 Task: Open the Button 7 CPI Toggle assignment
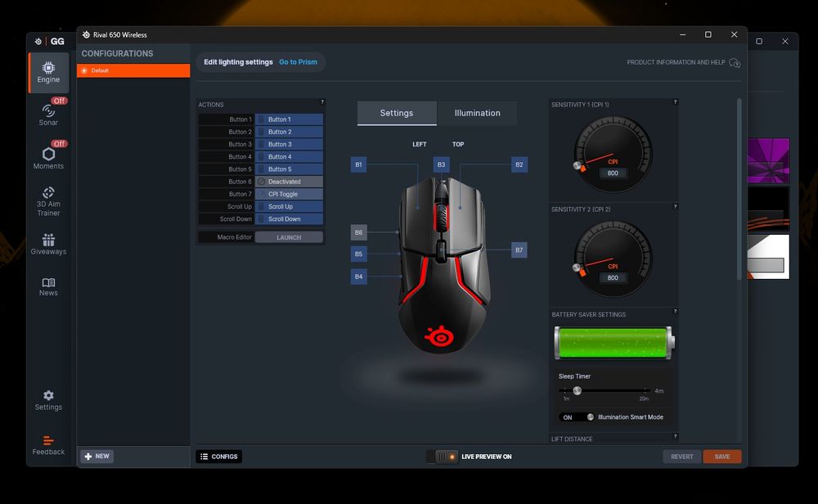289,194
